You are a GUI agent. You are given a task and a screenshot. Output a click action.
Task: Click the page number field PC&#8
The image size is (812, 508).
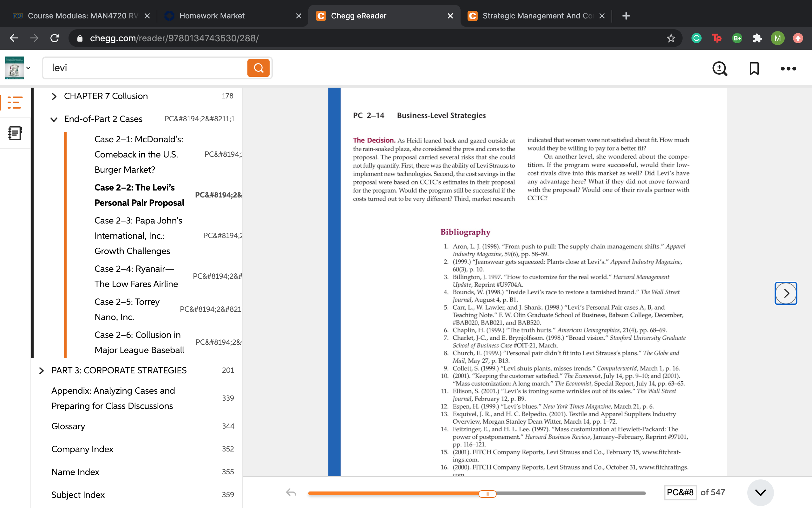pos(680,492)
